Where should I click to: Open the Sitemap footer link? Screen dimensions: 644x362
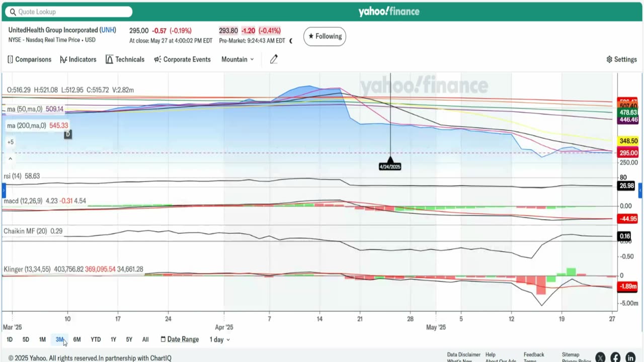tap(571, 354)
